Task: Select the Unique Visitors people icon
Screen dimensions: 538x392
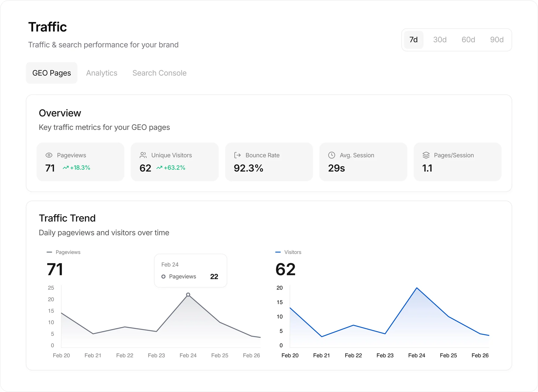Action: tap(143, 155)
